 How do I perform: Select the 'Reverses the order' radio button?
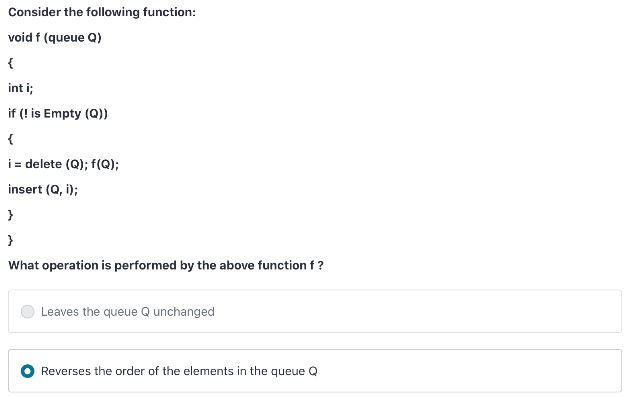[x=28, y=371]
